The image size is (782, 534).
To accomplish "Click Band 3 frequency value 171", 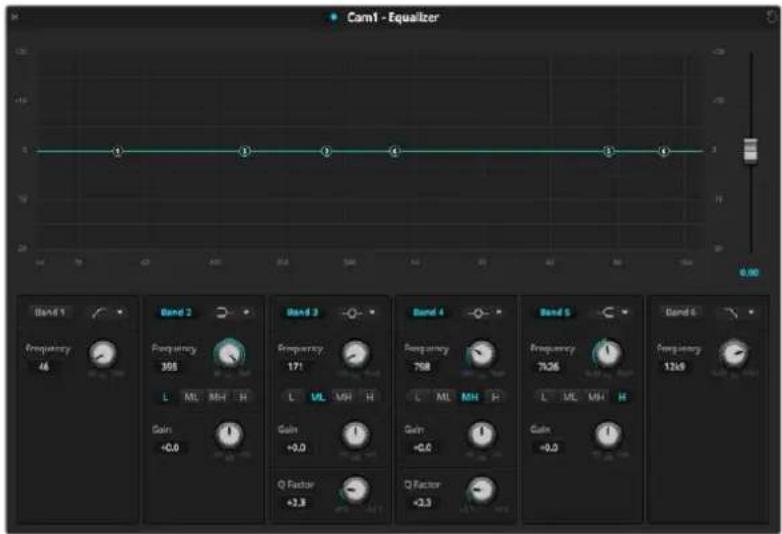I will (295, 366).
